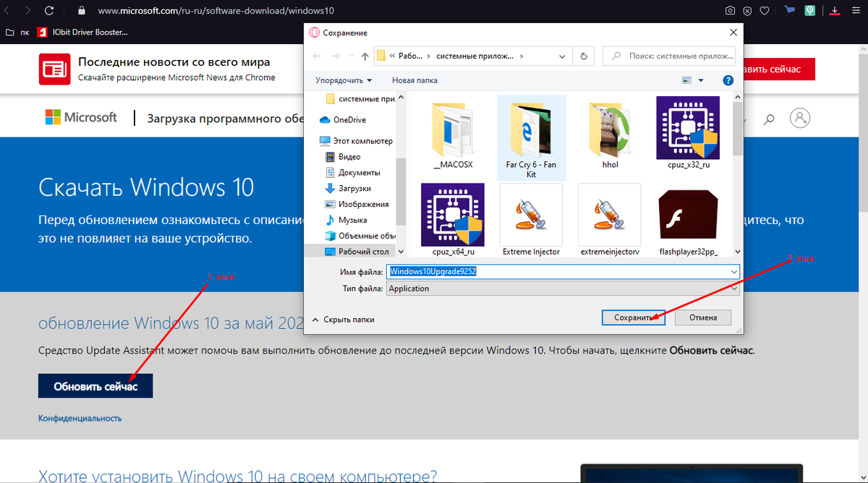Click the search field Поиск: системные прилож
Viewport: 868px width, 483px height.
(x=669, y=56)
